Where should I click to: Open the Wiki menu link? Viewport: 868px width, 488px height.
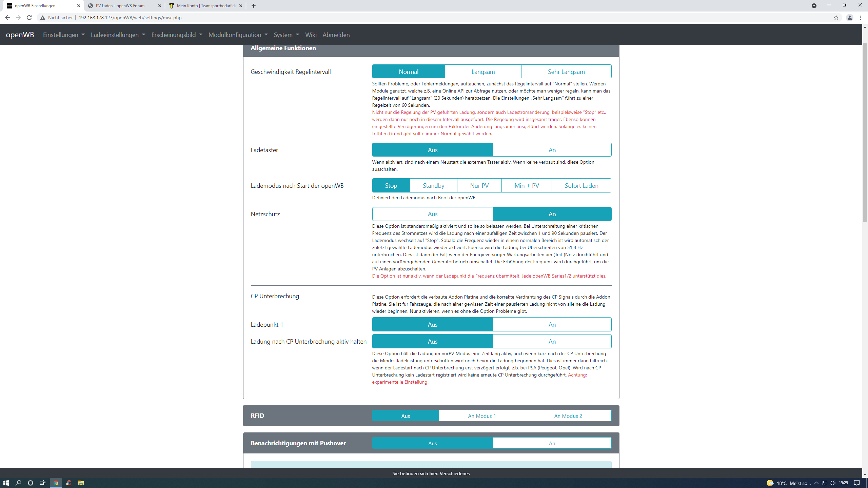pyautogui.click(x=311, y=35)
